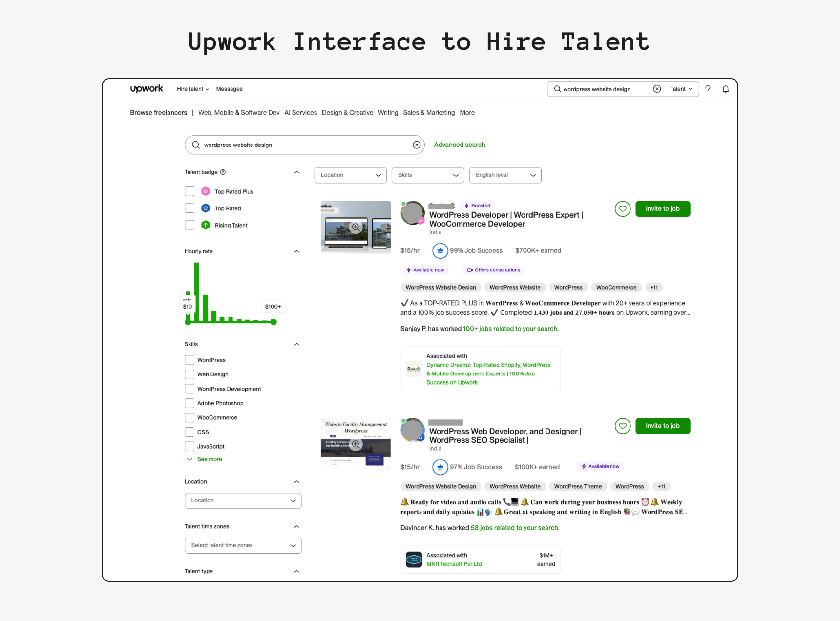Click the magnifier icon in the main search
840x621 pixels.
(x=196, y=145)
